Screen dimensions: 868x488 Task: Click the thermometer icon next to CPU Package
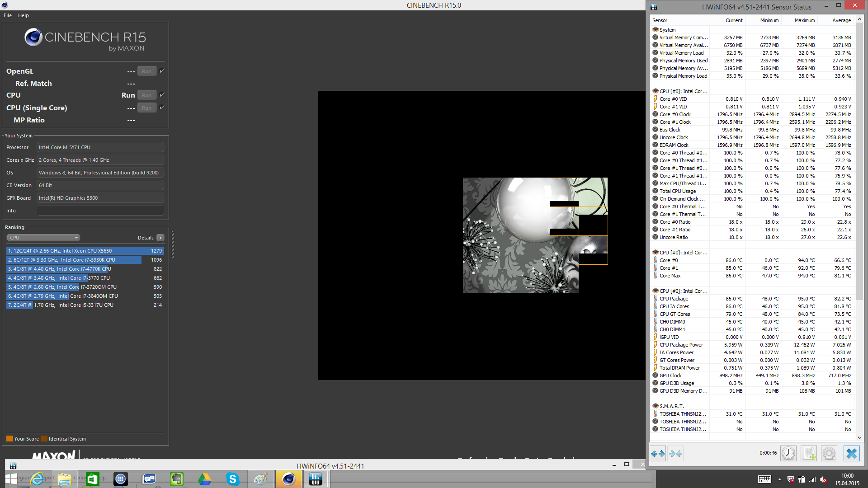pyautogui.click(x=656, y=299)
